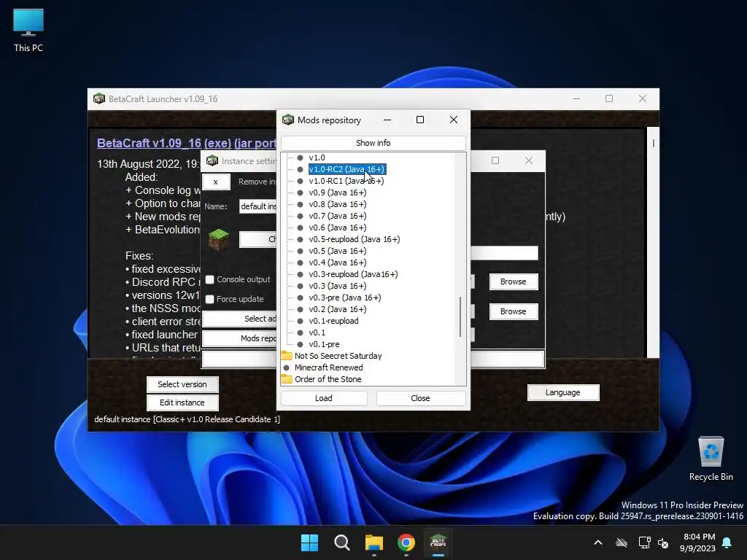Select v0.3-reupload (Java16+) entry
The width and height of the screenshot is (747, 560).
click(353, 274)
